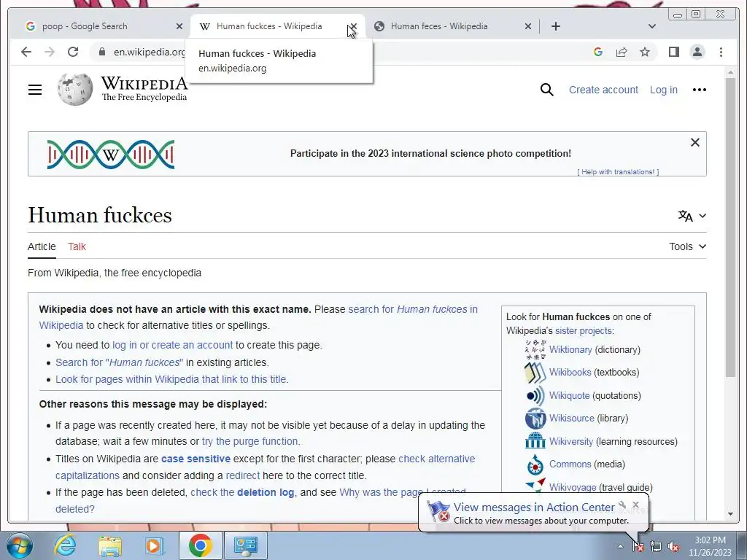
Task: Click the muted volume tray icon
Action: click(x=673, y=547)
